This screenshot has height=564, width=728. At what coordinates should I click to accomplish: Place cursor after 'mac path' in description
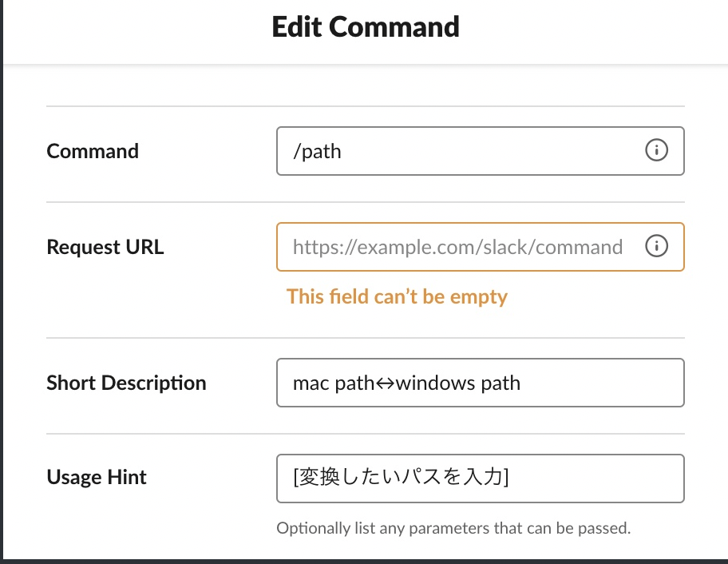(374, 383)
